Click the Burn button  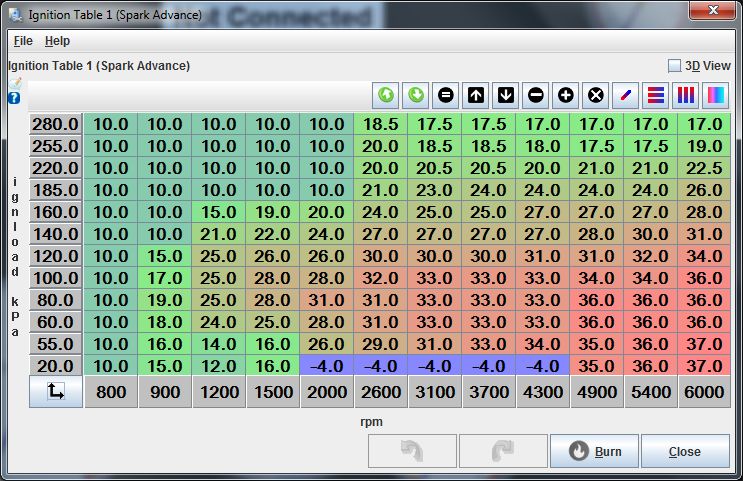(594, 451)
